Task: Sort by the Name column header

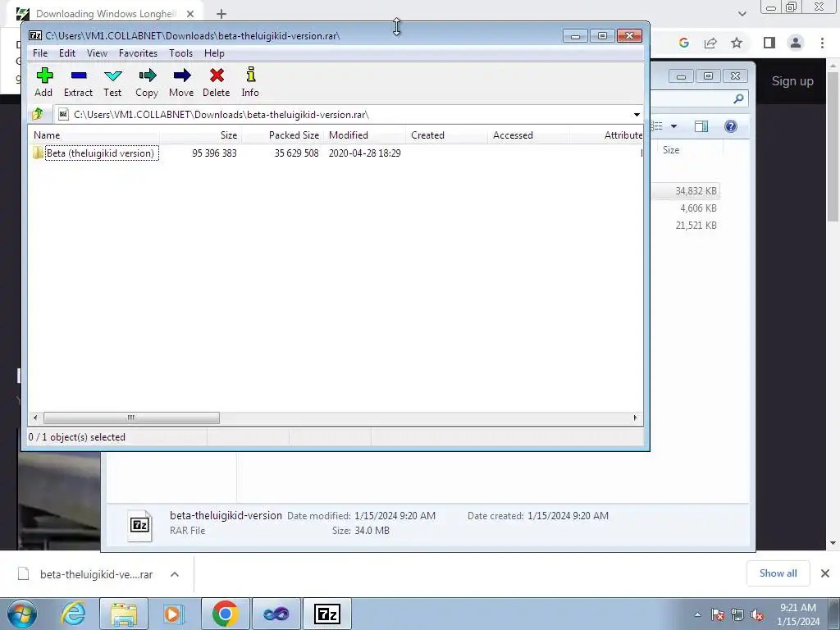Action: tap(94, 135)
